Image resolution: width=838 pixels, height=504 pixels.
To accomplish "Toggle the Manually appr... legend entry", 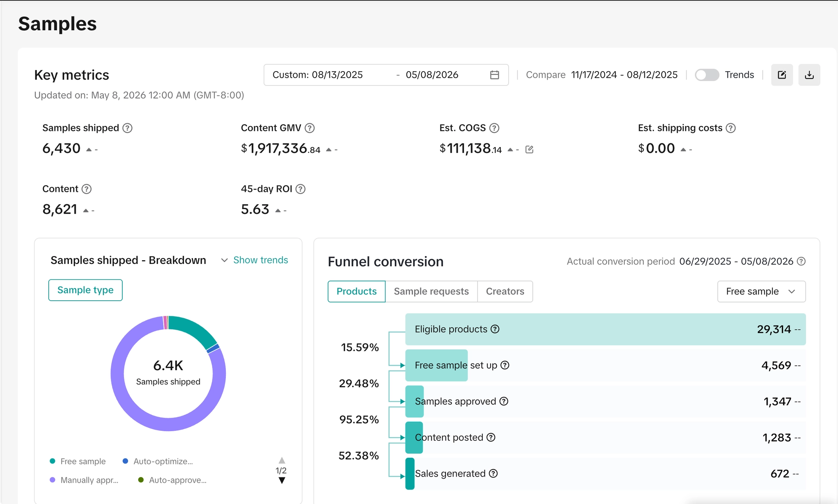I will (84, 480).
